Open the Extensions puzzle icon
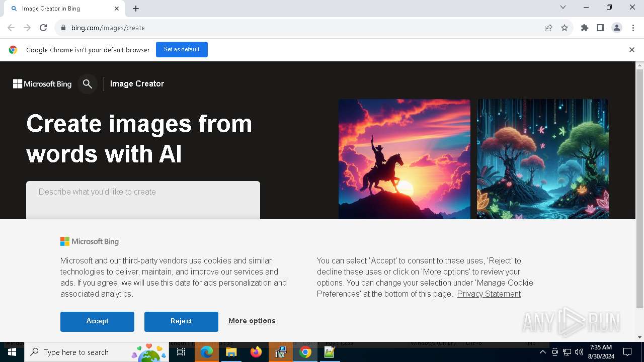Image resolution: width=644 pixels, height=362 pixels. tap(585, 28)
